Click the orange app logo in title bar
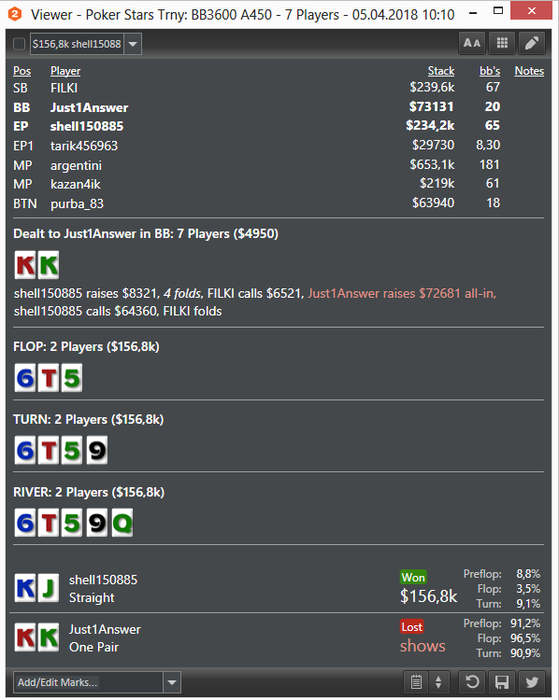Image resolution: width=559 pixels, height=700 pixels. [x=15, y=14]
